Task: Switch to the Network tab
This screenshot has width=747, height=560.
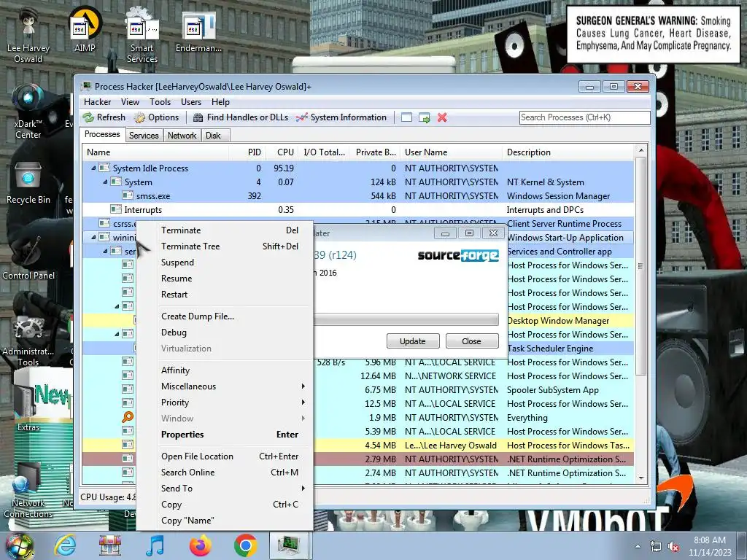Action: pyautogui.click(x=182, y=136)
